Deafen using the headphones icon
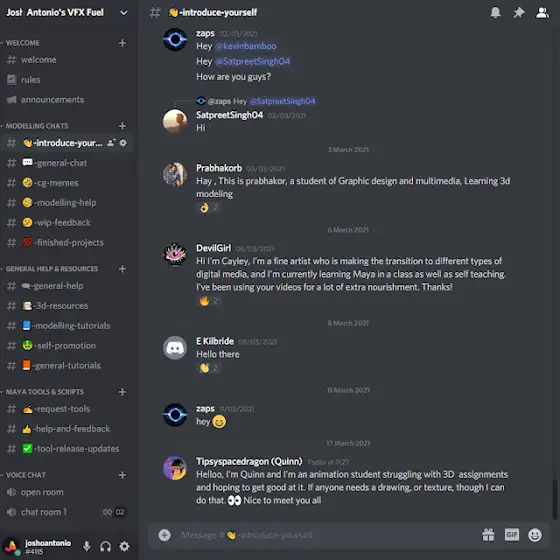Image resolution: width=560 pixels, height=560 pixels. [105, 546]
